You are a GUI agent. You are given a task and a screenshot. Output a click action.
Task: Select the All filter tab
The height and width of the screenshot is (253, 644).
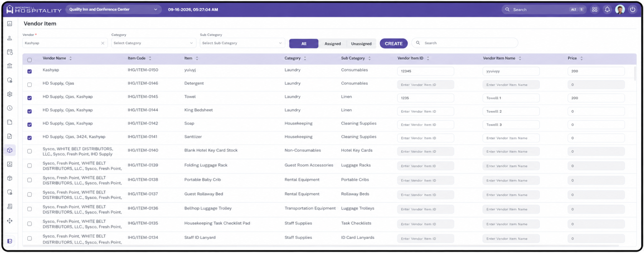pos(304,44)
